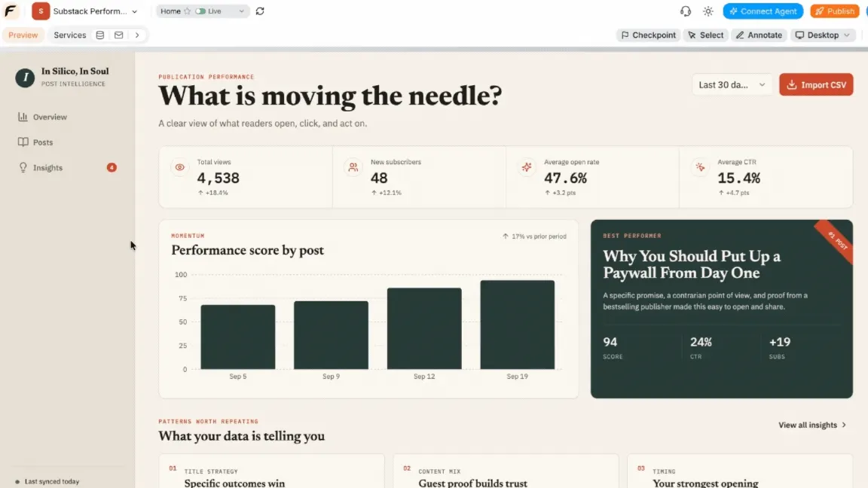Open the mail icon tab

click(x=118, y=35)
